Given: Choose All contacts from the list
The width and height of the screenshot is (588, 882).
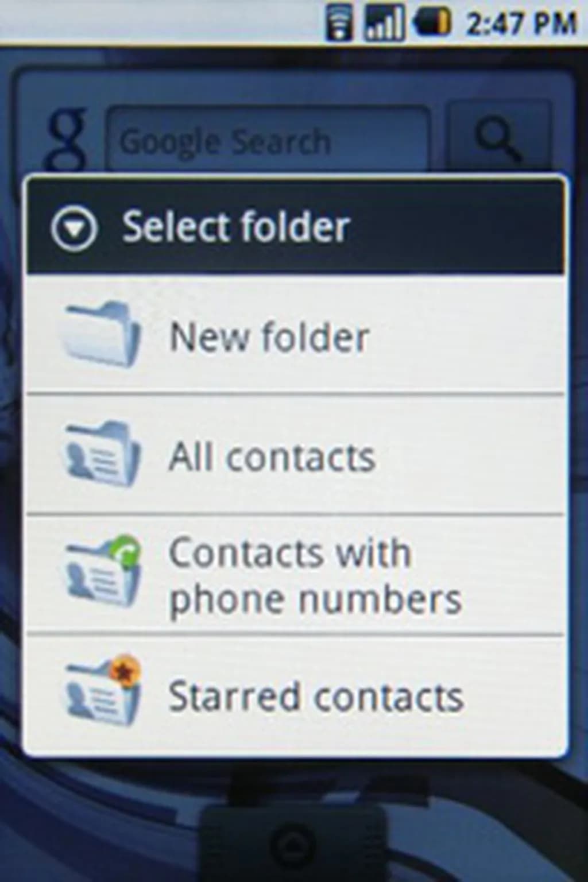Looking at the screenshot, I should click(x=295, y=455).
